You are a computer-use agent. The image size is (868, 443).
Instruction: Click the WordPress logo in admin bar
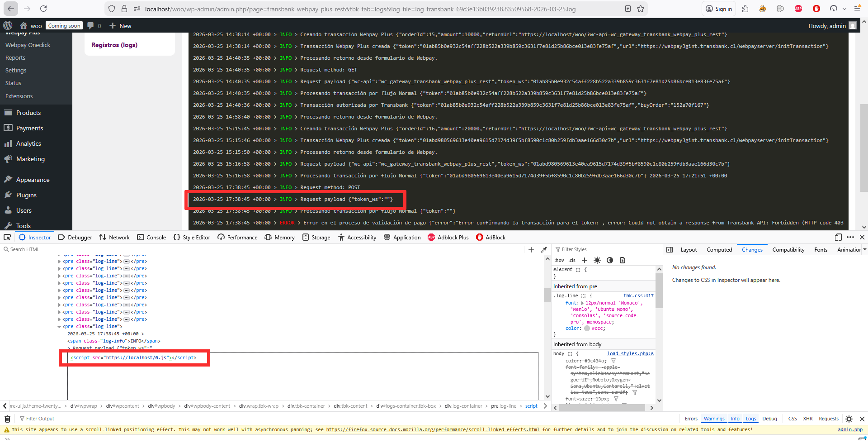(x=8, y=26)
